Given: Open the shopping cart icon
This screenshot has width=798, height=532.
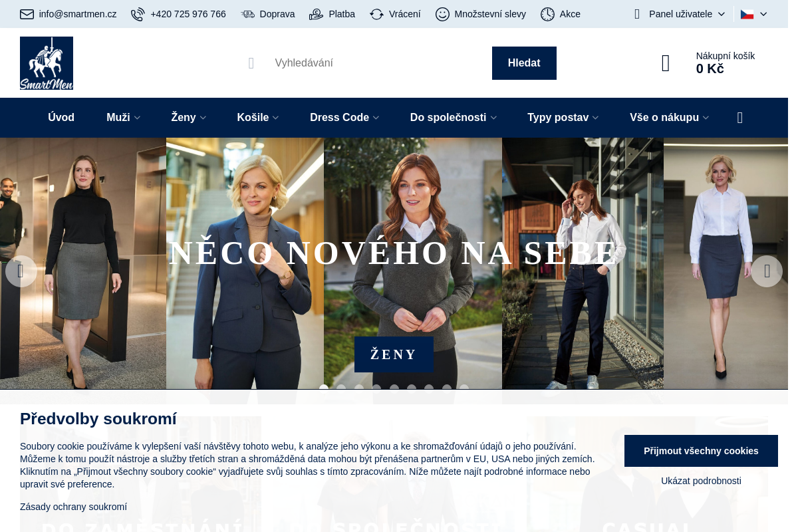Looking at the screenshot, I should pyautogui.click(x=666, y=63).
